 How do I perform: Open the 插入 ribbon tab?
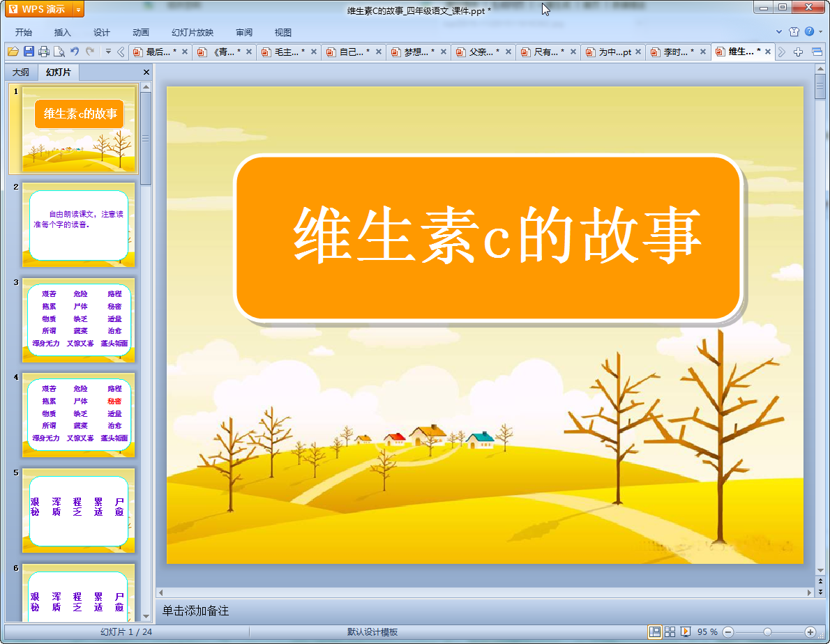[x=63, y=33]
